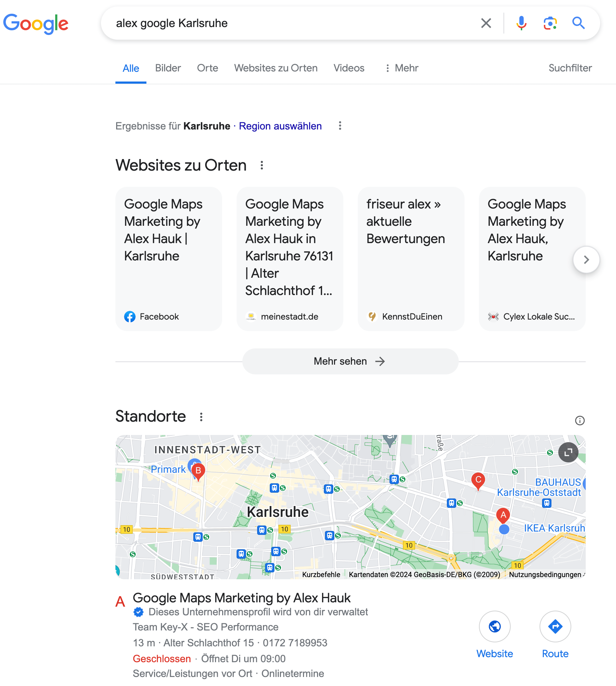Click the verified badge icon on the listing
The height and width of the screenshot is (686, 616).
point(138,612)
